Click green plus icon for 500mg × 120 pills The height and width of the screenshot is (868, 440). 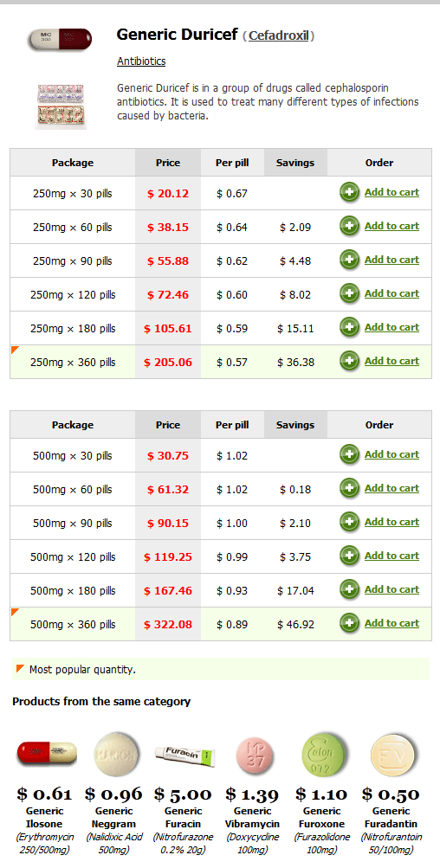pyautogui.click(x=349, y=556)
